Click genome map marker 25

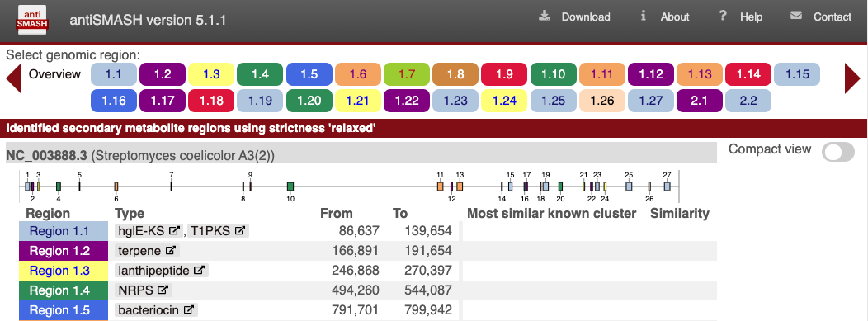coord(629,186)
